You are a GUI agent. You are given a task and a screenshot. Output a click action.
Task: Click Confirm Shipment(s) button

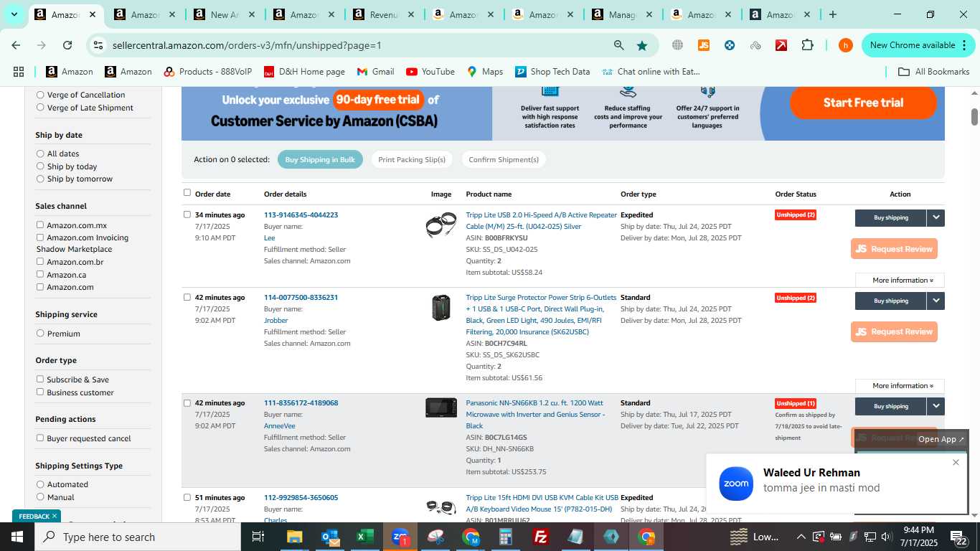click(504, 159)
